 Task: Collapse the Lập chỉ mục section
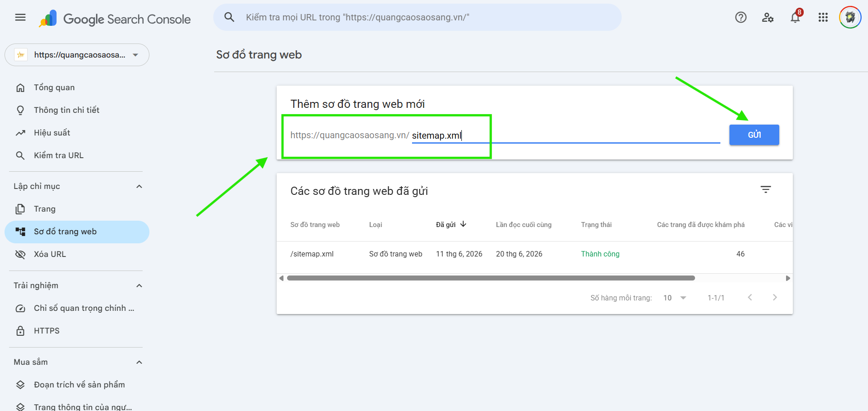point(139,186)
